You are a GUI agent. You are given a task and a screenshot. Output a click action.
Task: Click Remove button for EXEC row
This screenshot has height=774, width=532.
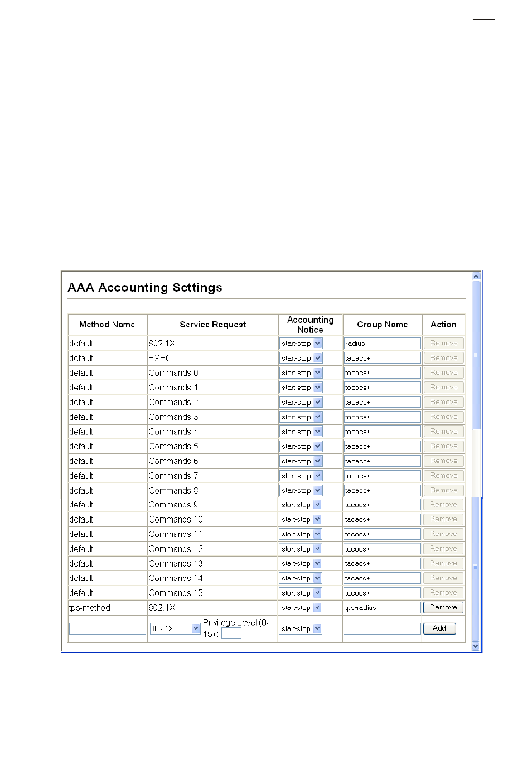click(443, 357)
